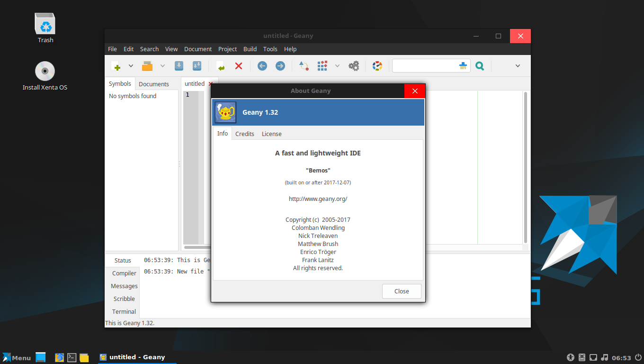Click the "06:53:39: New file" status message
This screenshot has height=364, width=644.
point(177,272)
